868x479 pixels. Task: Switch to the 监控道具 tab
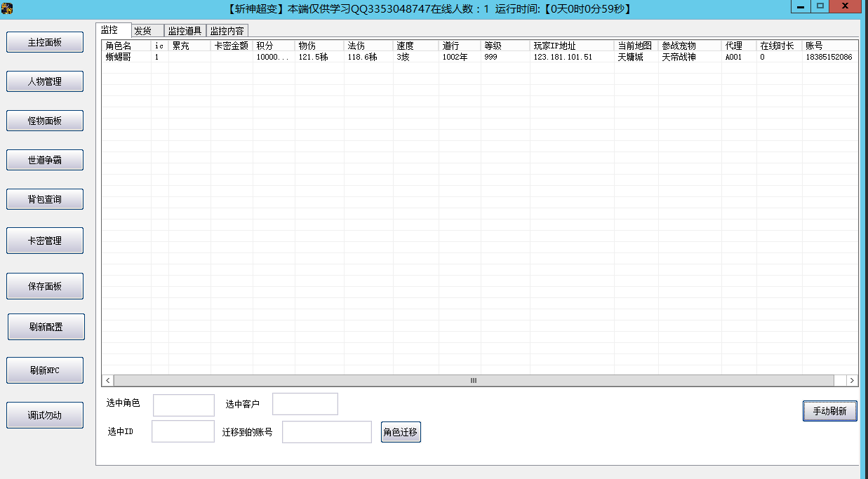click(185, 31)
